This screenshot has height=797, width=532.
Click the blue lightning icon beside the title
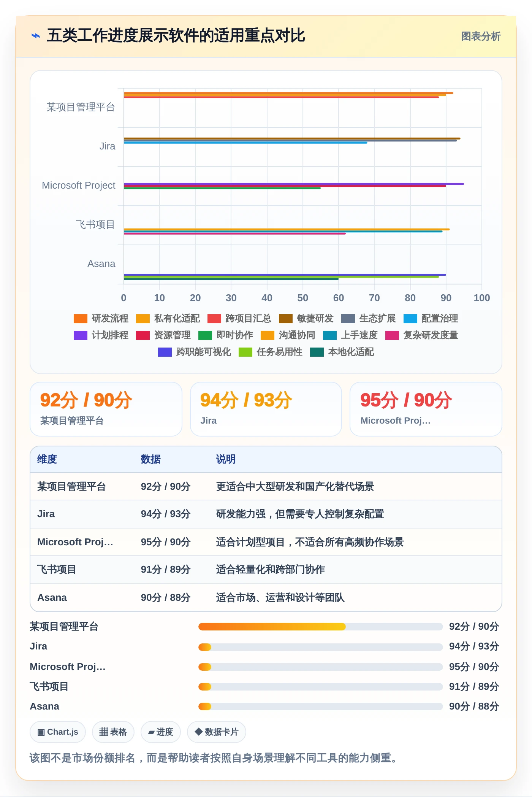pos(36,36)
